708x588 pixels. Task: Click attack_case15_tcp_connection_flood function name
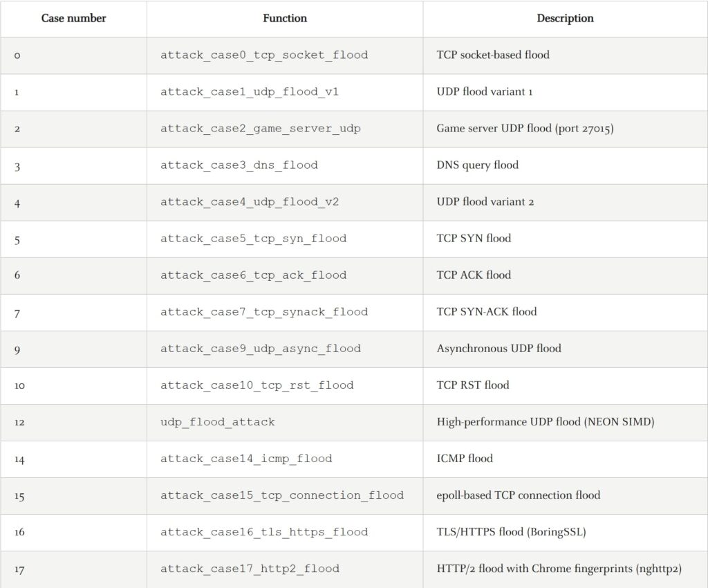click(282, 495)
